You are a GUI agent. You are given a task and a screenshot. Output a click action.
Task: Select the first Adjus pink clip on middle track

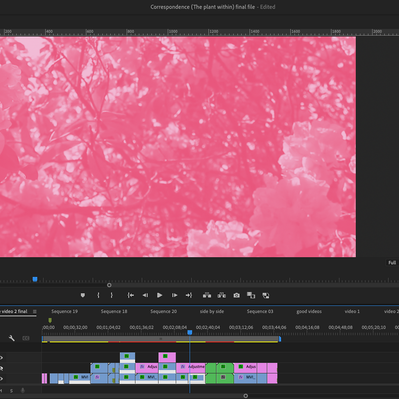[x=147, y=368]
